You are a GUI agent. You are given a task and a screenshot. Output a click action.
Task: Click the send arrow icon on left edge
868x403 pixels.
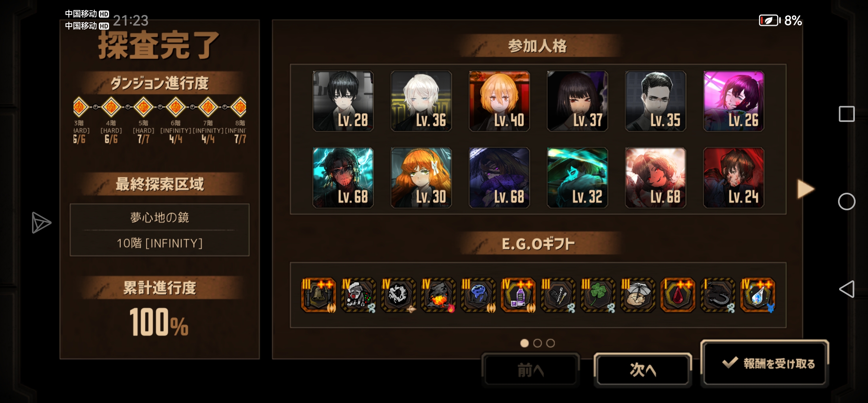click(41, 223)
